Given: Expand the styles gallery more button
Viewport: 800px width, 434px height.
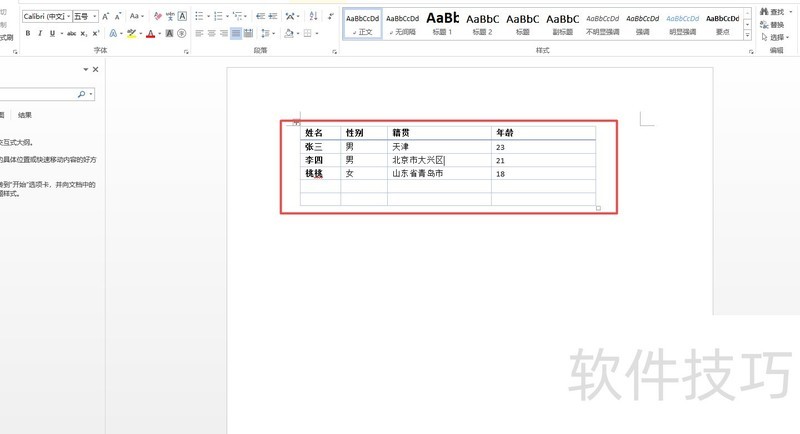Looking at the screenshot, I should point(747,35).
